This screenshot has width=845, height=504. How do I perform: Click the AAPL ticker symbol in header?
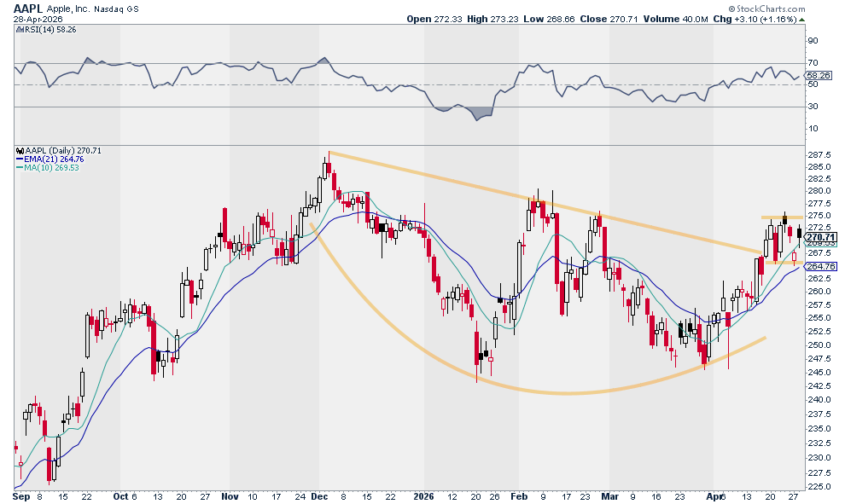click(x=28, y=8)
